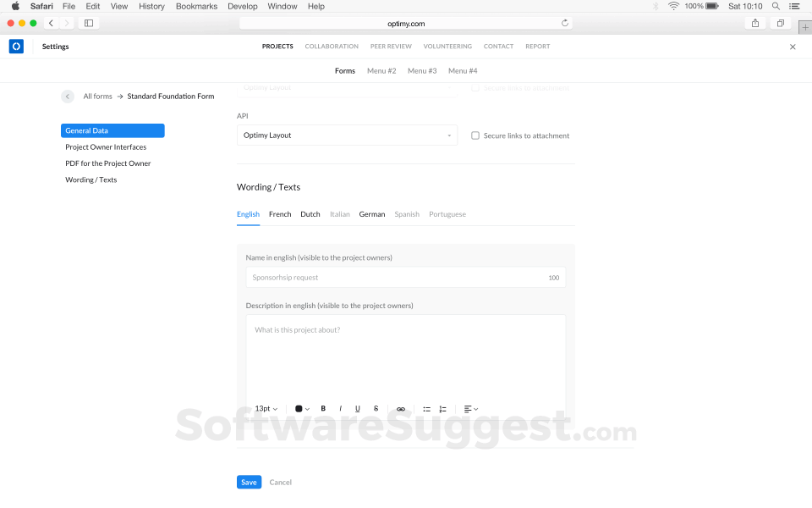Open Spotlight search
Screen dimensions: 812x508
click(776, 6)
